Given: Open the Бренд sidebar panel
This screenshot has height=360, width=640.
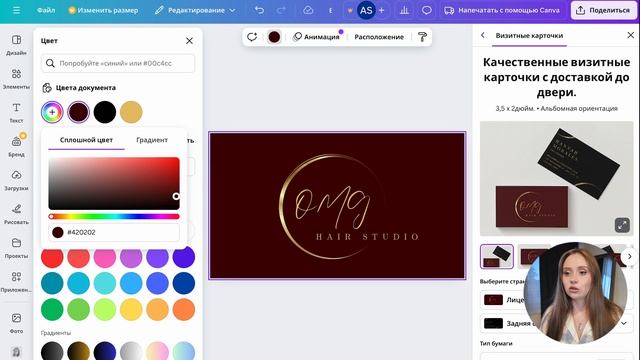Looking at the screenshot, I should [x=16, y=147].
